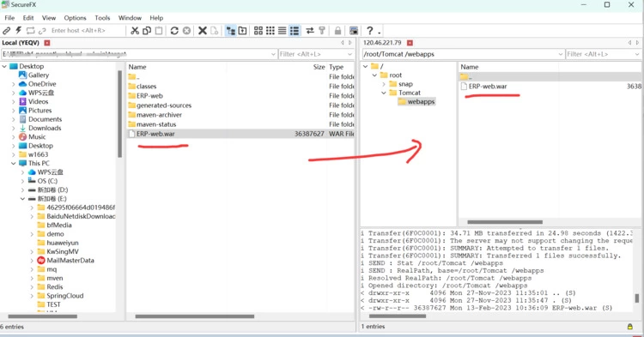Click the Quick Connect lightning icon
This screenshot has height=337, width=644.
point(19,30)
